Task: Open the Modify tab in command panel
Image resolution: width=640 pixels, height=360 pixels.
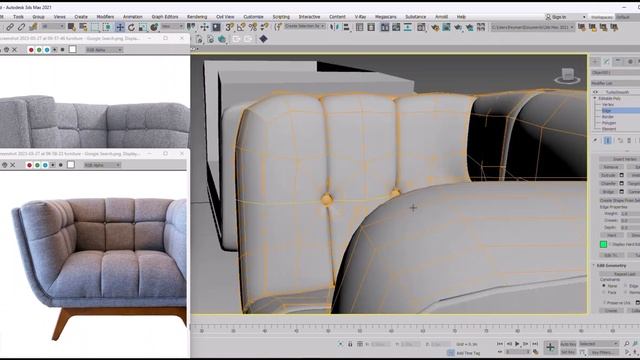Action: tap(607, 61)
